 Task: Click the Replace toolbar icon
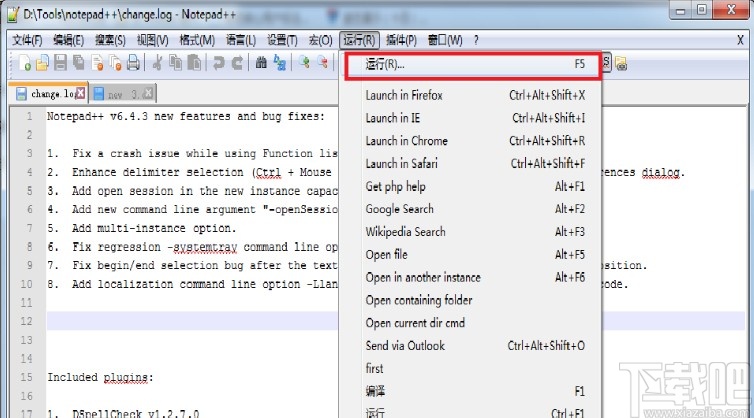point(279,63)
